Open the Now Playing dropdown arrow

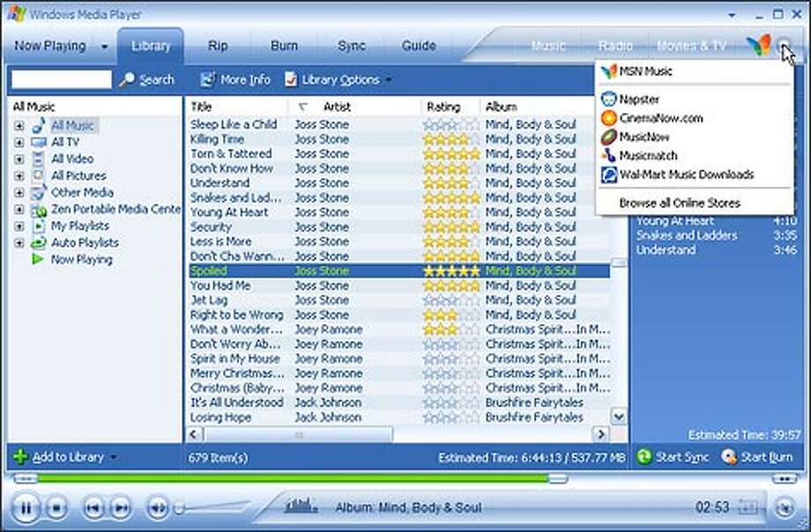point(105,45)
